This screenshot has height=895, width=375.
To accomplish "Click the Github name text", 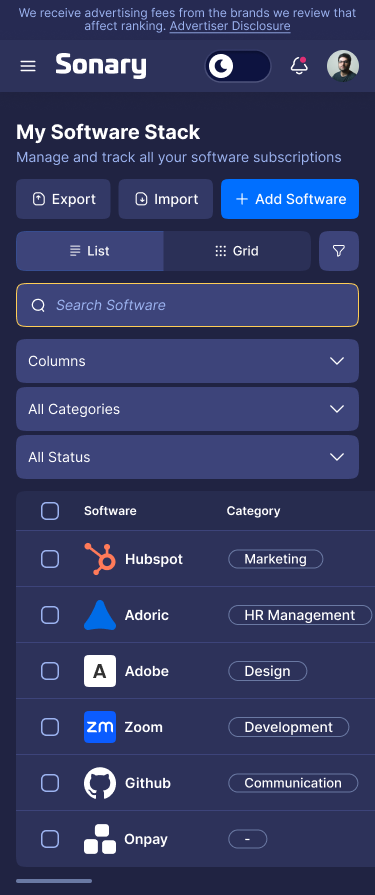I will 148,783.
